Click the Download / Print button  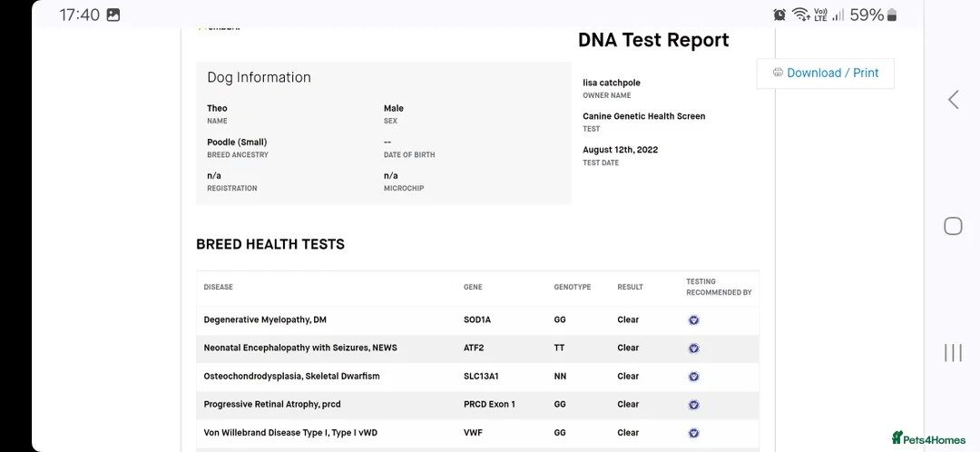825,74
